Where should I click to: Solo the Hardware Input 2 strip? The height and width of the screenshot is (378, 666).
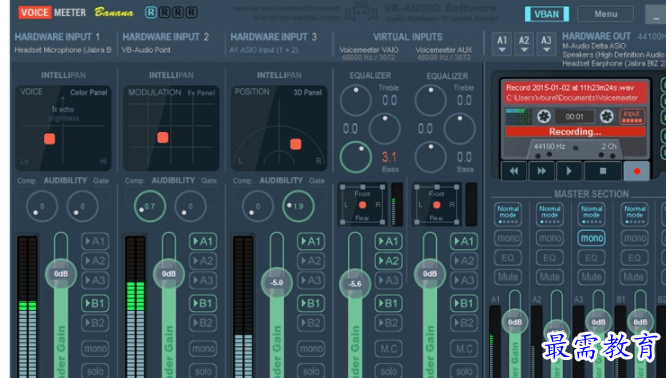point(203,370)
